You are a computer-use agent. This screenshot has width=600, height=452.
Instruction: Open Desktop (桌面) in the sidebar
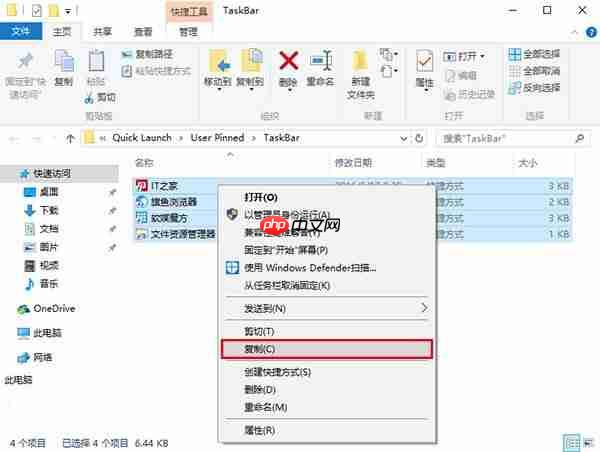[x=49, y=191]
